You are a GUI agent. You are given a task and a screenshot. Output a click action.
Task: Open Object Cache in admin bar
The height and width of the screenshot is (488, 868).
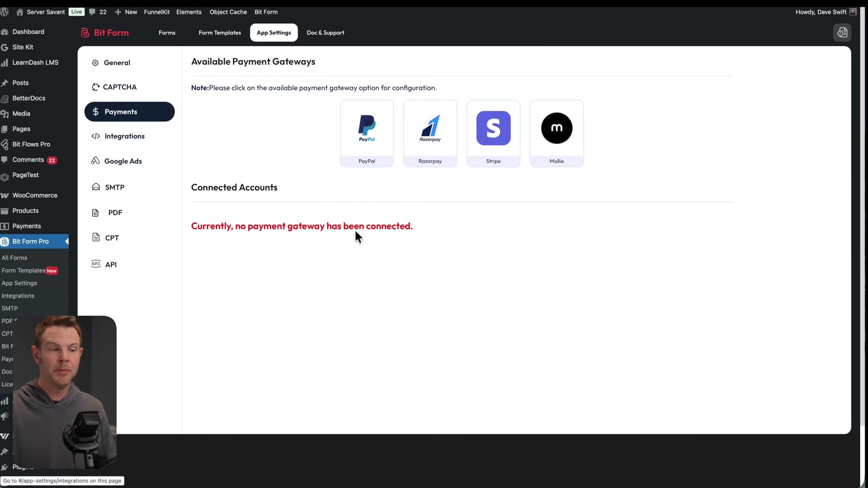(x=228, y=12)
